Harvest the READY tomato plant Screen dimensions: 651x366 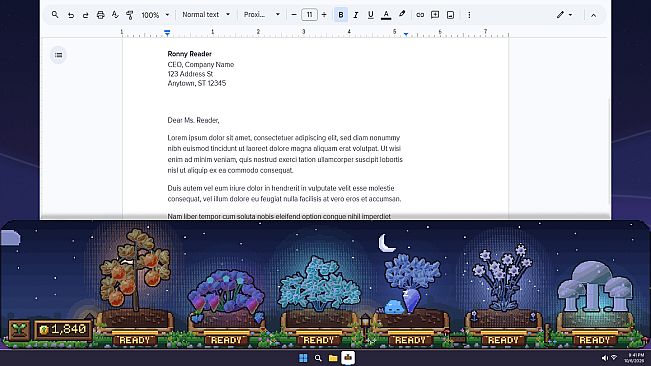tap(135, 340)
